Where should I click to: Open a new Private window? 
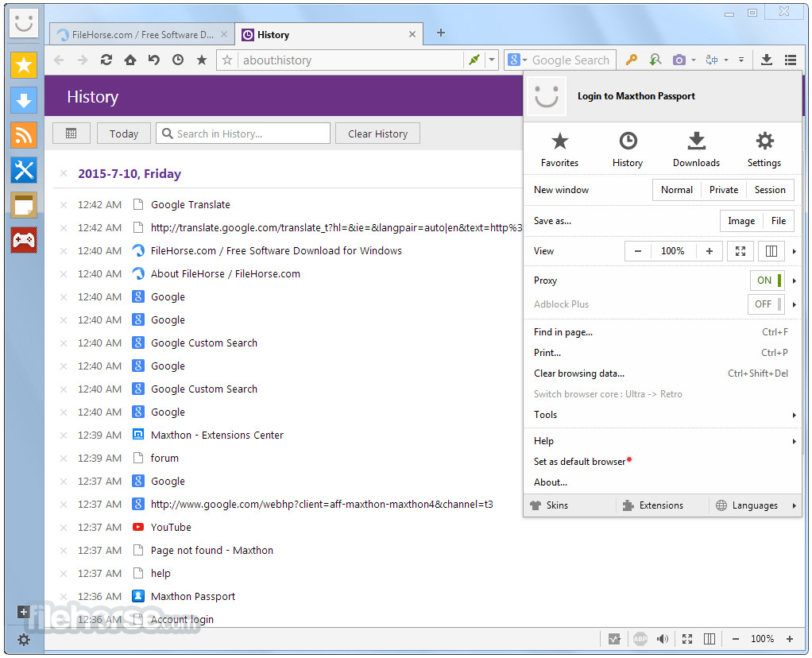724,190
